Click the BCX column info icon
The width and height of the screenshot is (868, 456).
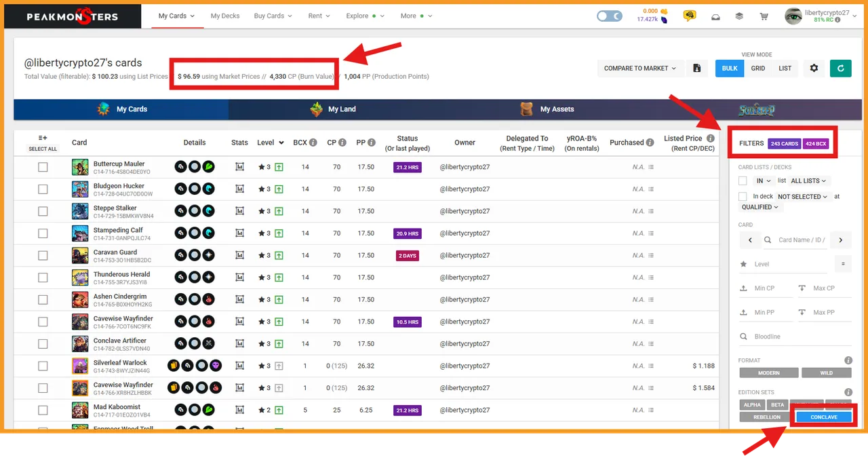[313, 142]
